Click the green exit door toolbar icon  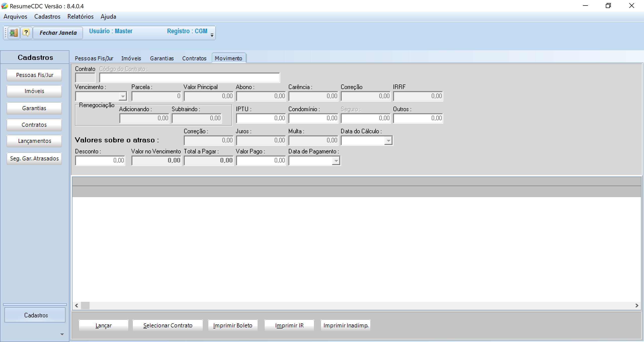[14, 33]
